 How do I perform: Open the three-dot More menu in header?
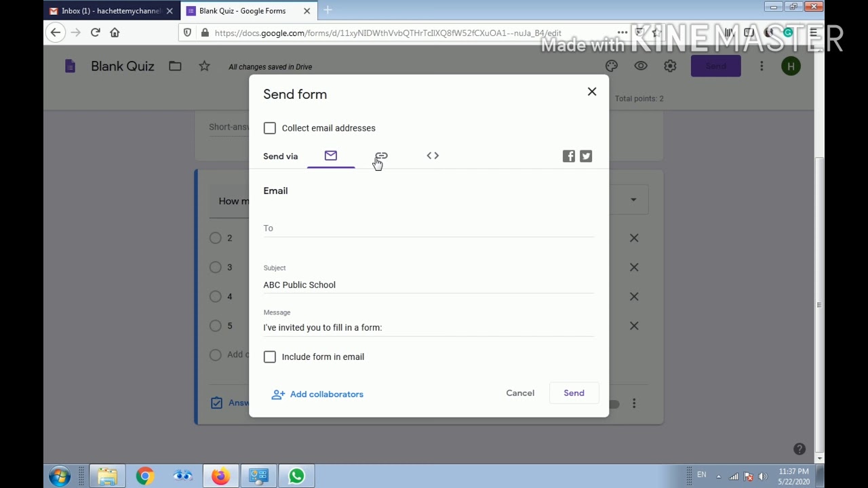[x=762, y=66]
